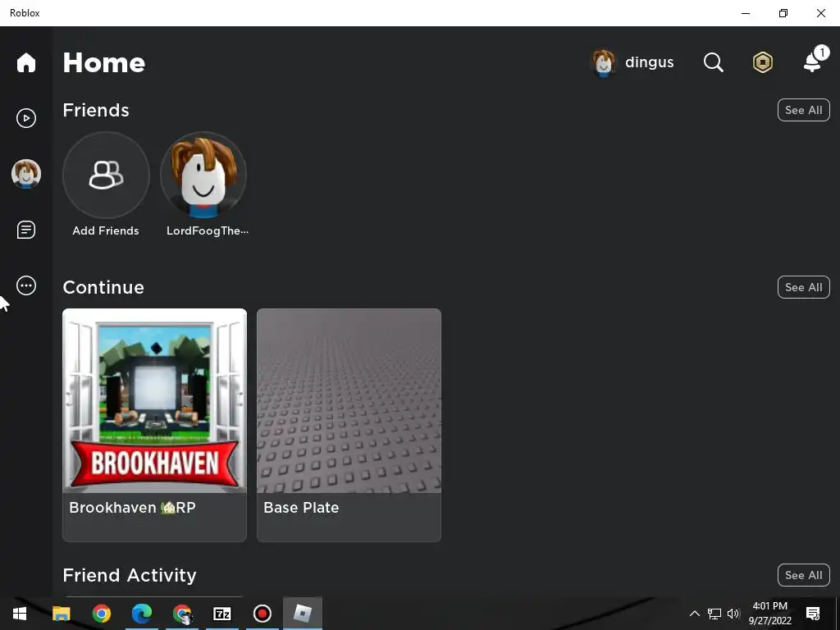Open the Base Plate game thumbnail

pos(349,400)
